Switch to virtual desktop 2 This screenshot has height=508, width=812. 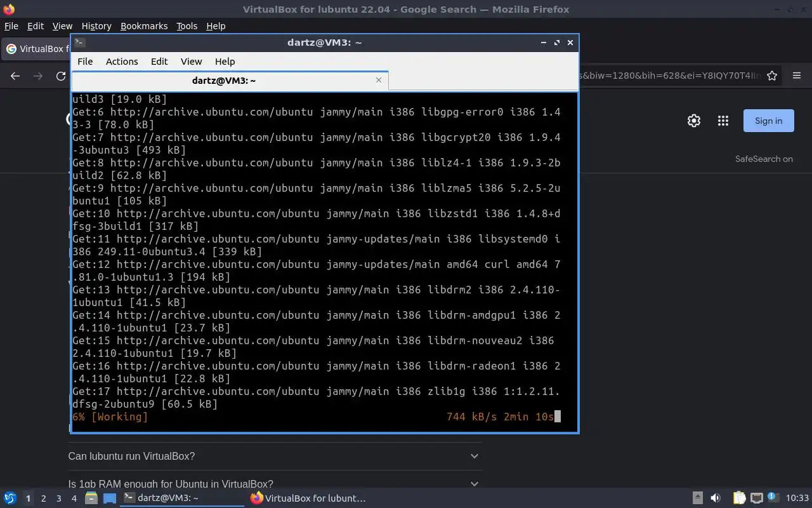(43, 498)
